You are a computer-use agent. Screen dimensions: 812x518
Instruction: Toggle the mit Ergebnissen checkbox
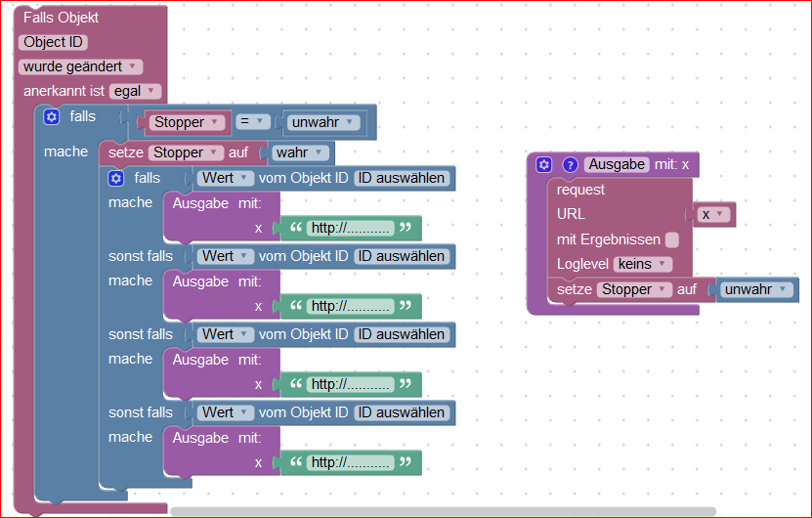click(x=672, y=239)
